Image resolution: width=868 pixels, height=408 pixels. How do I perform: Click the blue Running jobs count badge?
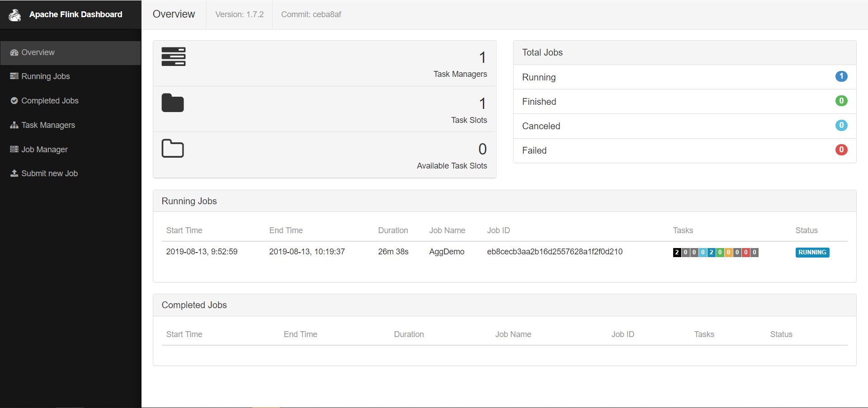[841, 76]
